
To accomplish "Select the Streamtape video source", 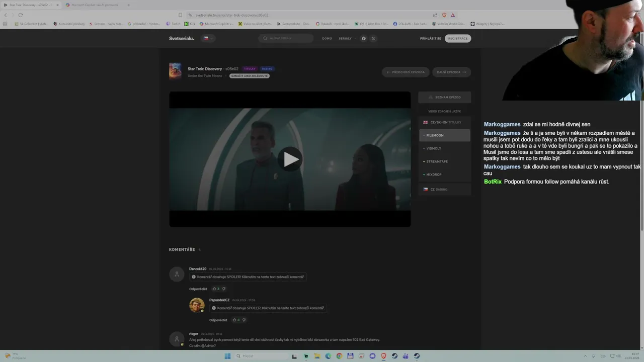I will [445, 161].
